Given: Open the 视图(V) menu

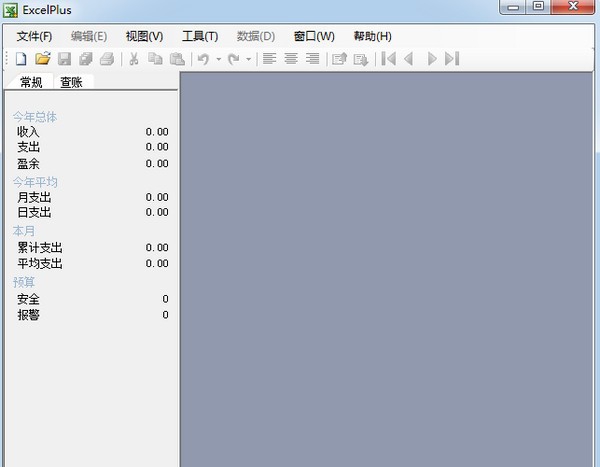Looking at the screenshot, I should click(144, 36).
